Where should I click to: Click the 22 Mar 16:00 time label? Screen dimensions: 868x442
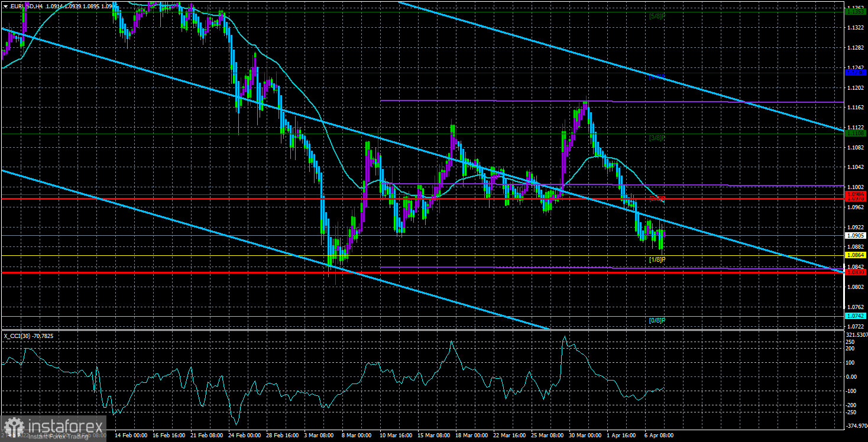(x=509, y=435)
